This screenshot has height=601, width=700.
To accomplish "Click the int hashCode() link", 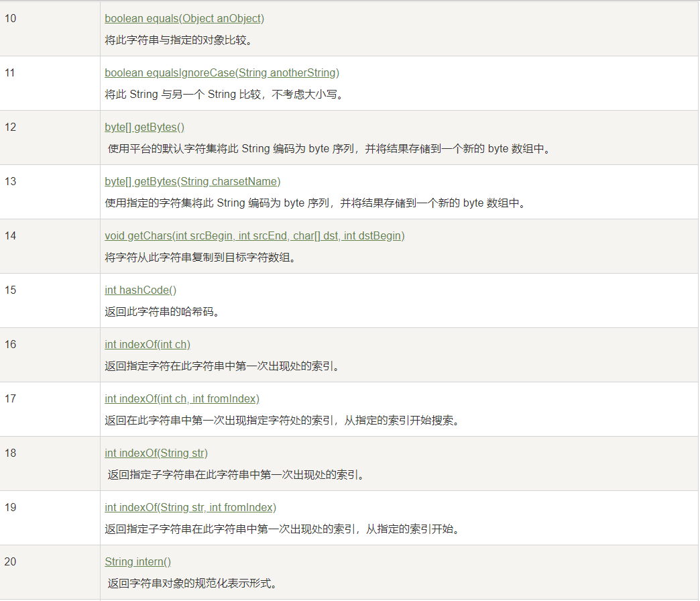I will (141, 290).
